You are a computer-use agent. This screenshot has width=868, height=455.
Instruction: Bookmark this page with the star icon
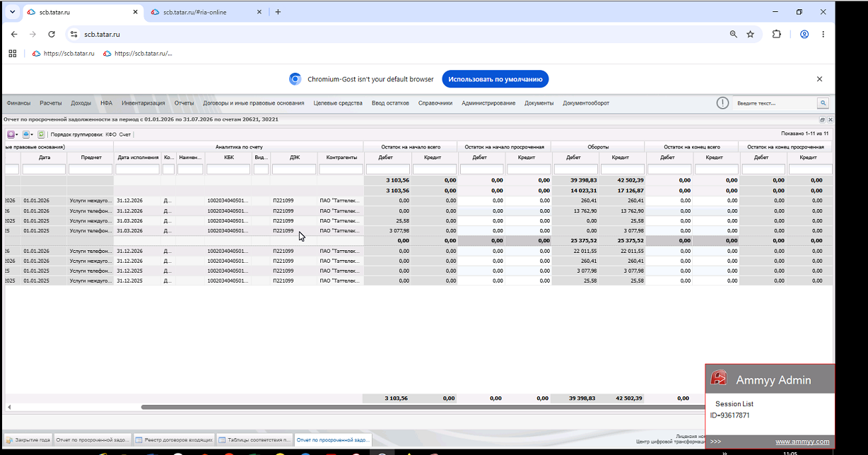pyautogui.click(x=751, y=34)
